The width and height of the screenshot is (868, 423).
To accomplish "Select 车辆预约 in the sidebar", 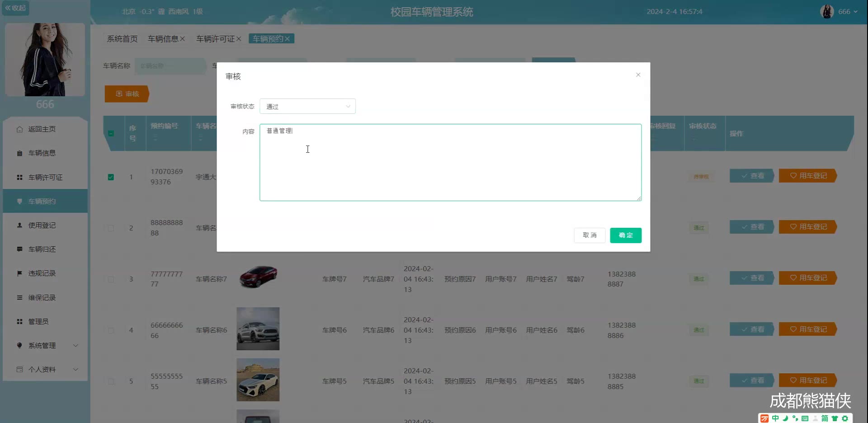I will point(45,201).
